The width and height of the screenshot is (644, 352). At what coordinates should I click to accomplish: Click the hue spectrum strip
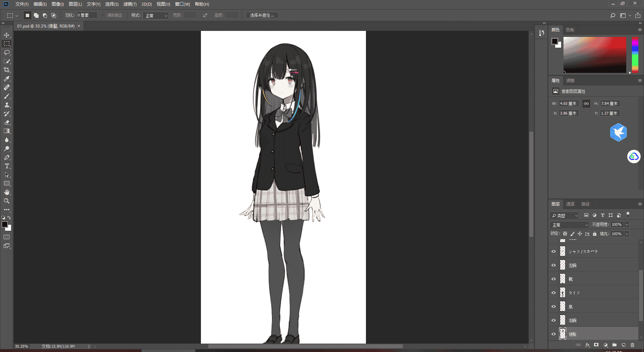pyautogui.click(x=635, y=55)
